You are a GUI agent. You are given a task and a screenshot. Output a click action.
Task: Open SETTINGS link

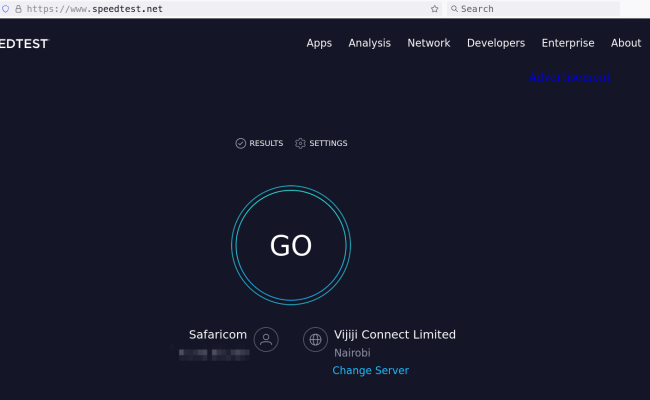pyautogui.click(x=321, y=143)
